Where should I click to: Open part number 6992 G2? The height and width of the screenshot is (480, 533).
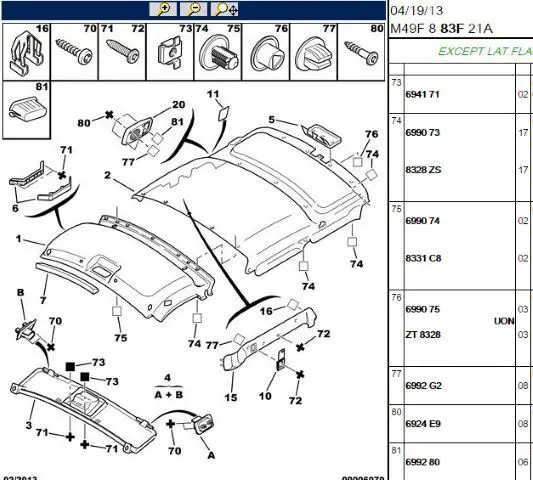423,385
